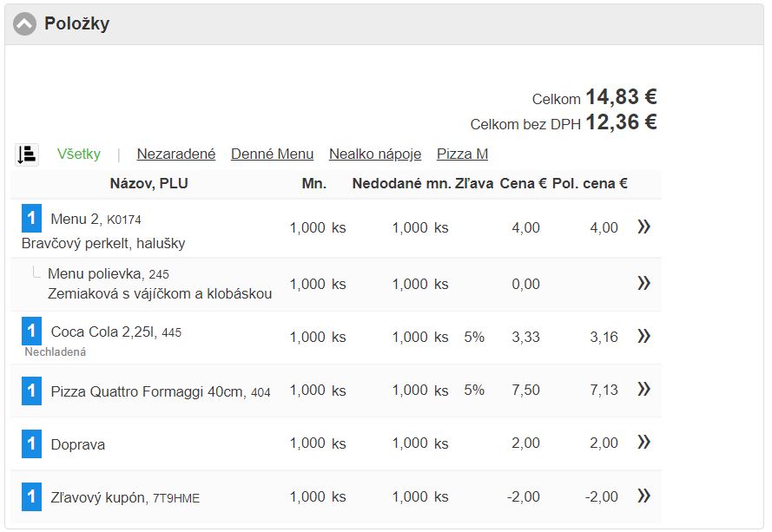The height and width of the screenshot is (532, 772).
Task: Select the Všetky category filter
Action: [x=79, y=154]
